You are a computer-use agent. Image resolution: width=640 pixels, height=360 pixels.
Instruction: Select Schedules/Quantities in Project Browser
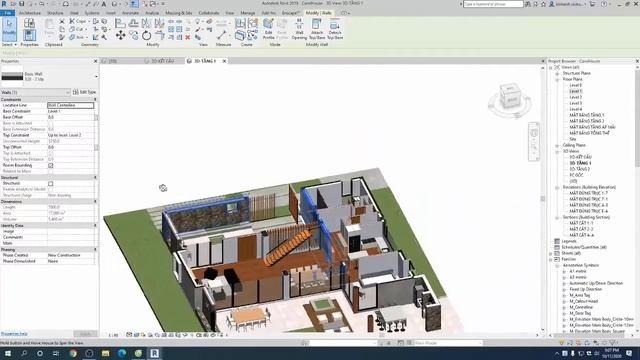[x=584, y=247]
